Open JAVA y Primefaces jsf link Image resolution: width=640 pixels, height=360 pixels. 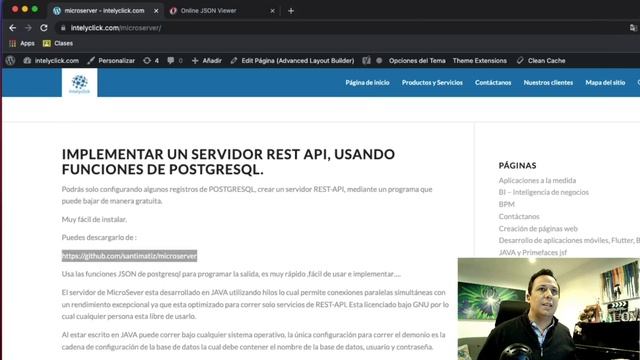tap(533, 253)
